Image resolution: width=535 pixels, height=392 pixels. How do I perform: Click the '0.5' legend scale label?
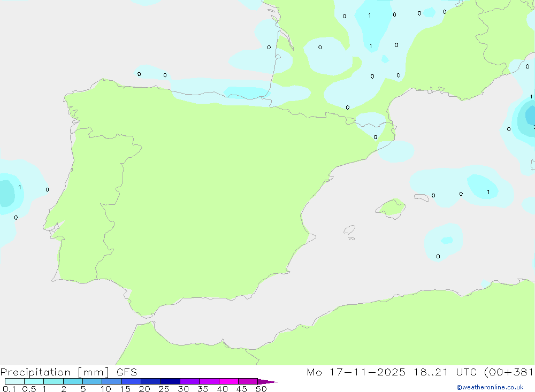coord(29,389)
